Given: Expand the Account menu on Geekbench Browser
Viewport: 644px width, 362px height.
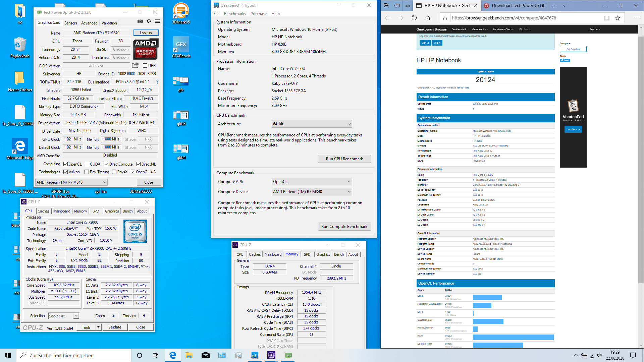Looking at the screenshot, I should [595, 29].
